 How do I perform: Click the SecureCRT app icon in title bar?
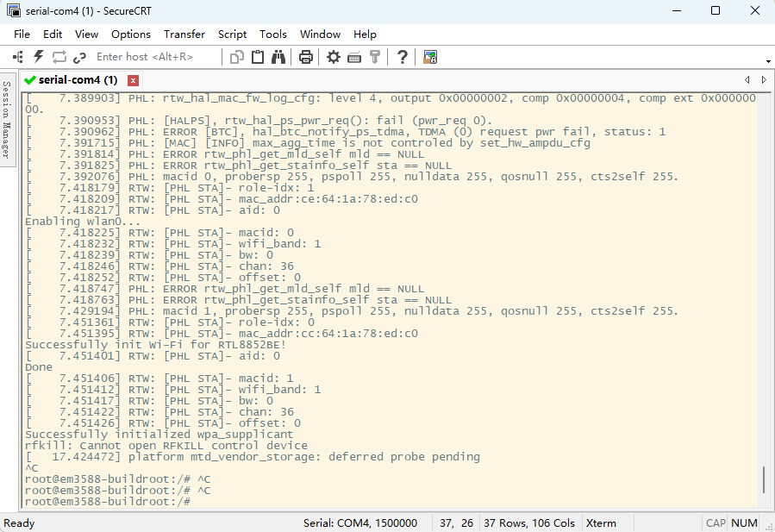point(14,10)
